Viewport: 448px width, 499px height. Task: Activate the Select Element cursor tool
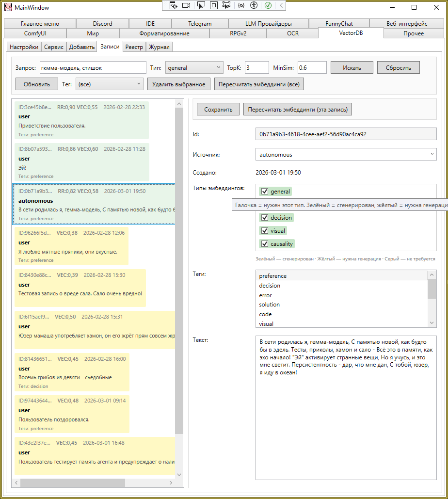(201, 5)
